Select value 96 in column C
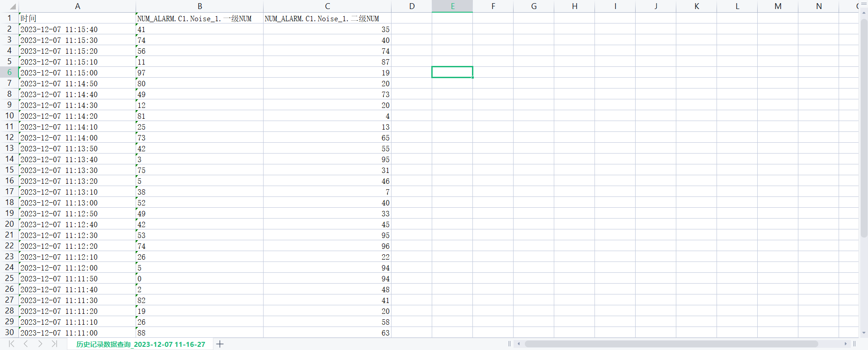 tap(327, 246)
